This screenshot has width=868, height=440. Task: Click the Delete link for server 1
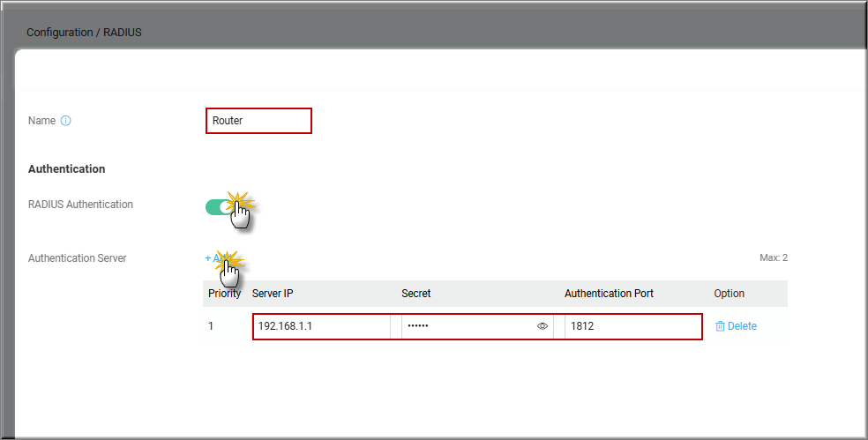click(x=742, y=326)
